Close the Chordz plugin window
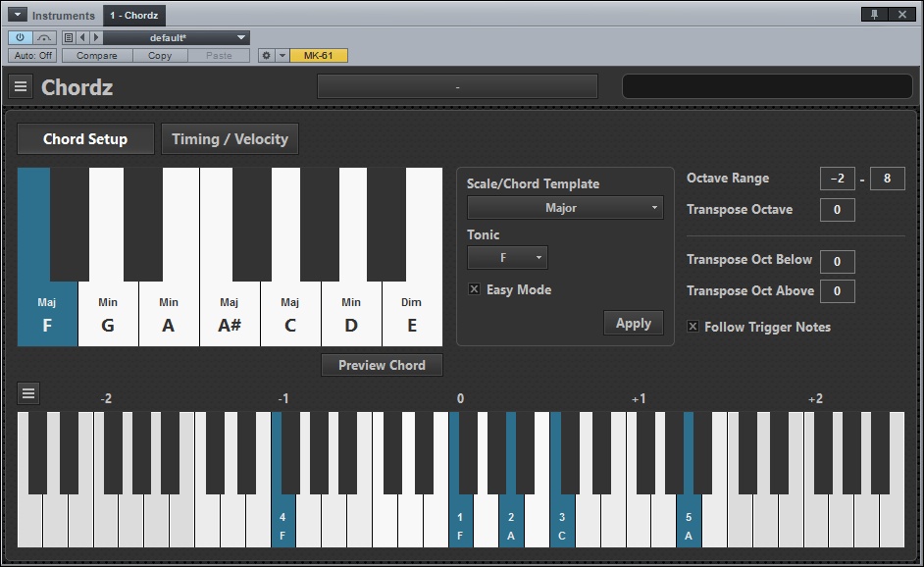 pos(902,15)
